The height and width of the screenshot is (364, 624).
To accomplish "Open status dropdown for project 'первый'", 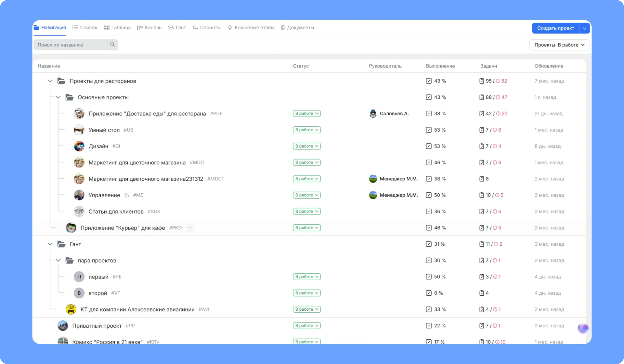I will click(306, 277).
